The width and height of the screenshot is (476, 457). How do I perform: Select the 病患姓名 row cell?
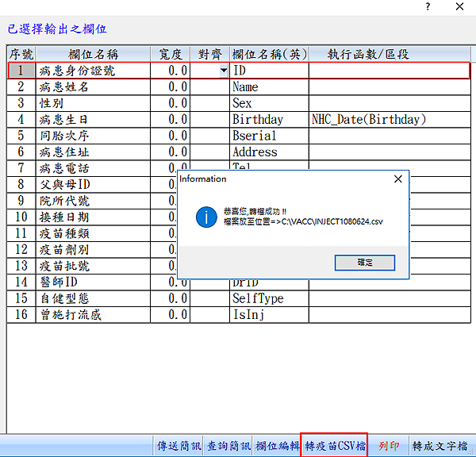91,87
